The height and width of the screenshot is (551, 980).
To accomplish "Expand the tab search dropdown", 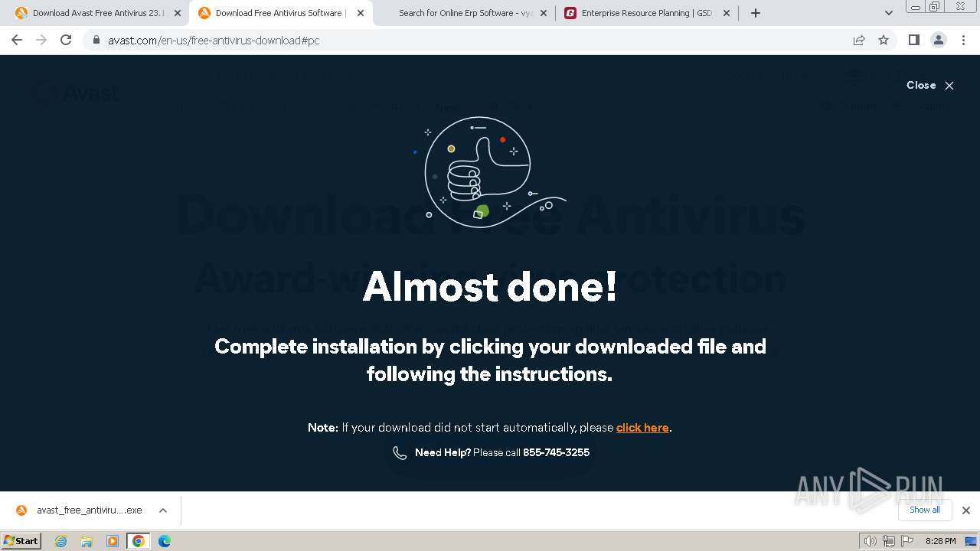I will click(888, 13).
